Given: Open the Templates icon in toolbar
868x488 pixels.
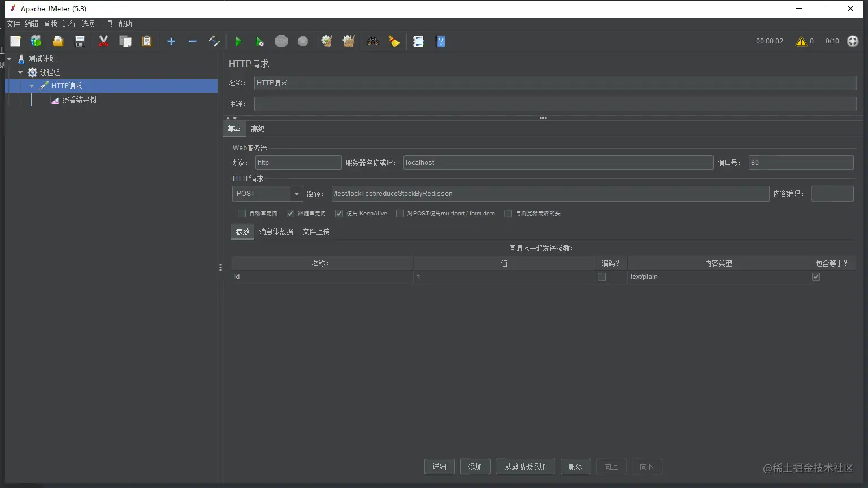Looking at the screenshot, I should tap(36, 41).
